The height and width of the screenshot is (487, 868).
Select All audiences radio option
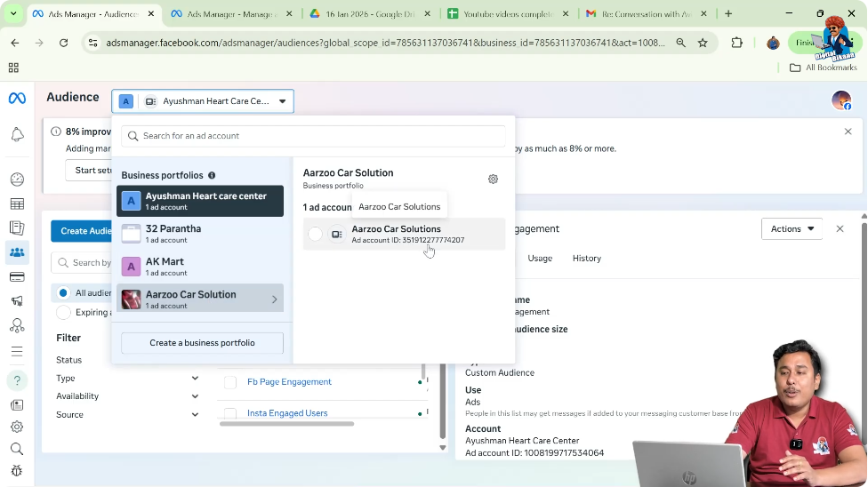(63, 292)
